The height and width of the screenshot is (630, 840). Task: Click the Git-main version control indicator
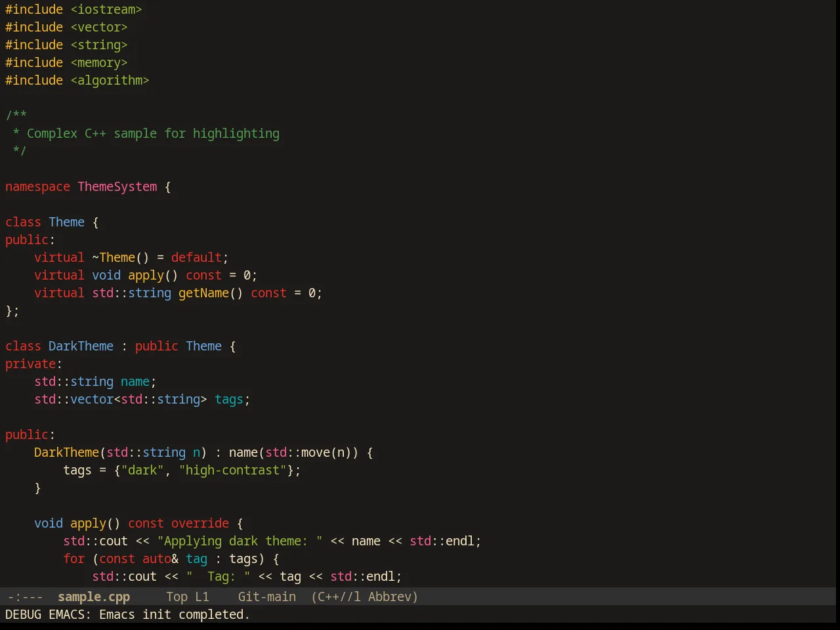[267, 597]
